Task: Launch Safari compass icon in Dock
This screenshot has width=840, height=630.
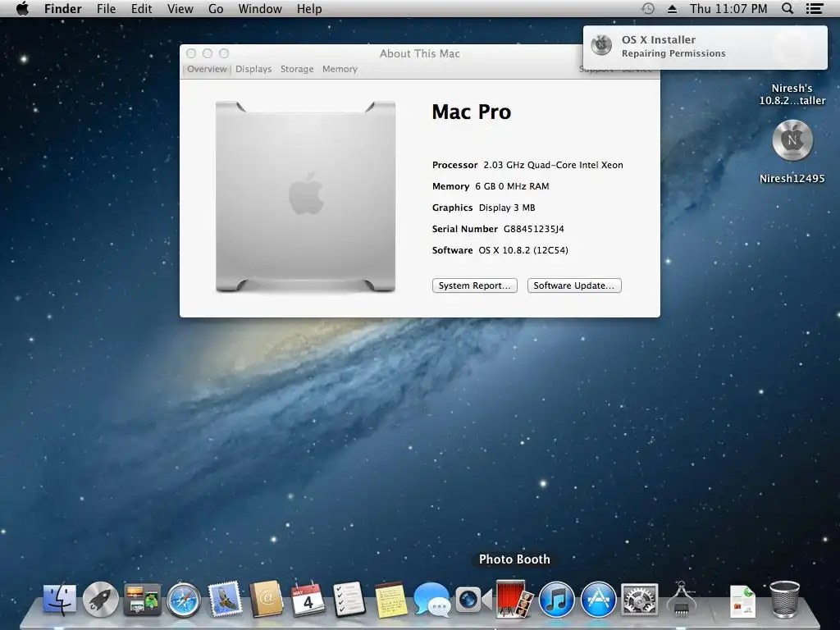Action: (183, 599)
